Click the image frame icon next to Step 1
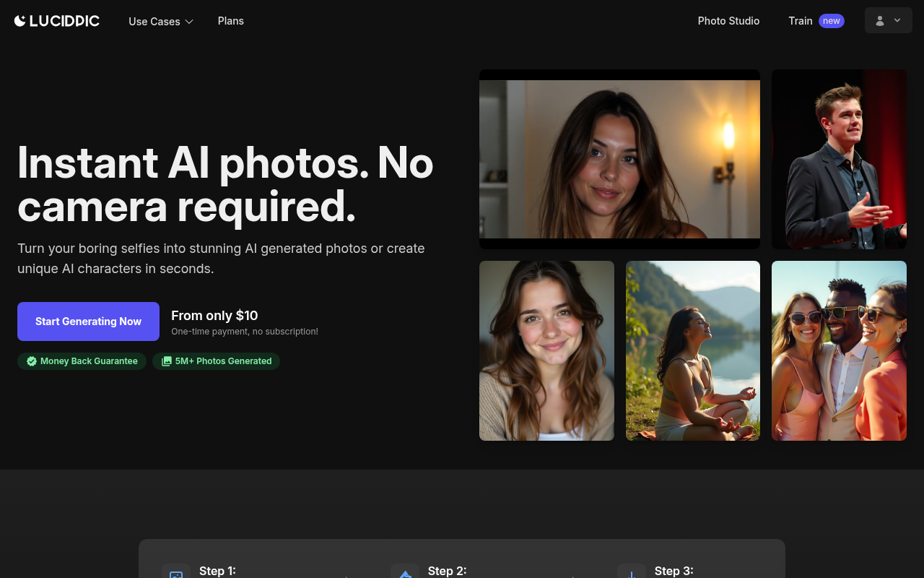This screenshot has height=578, width=924. pyautogui.click(x=175, y=573)
